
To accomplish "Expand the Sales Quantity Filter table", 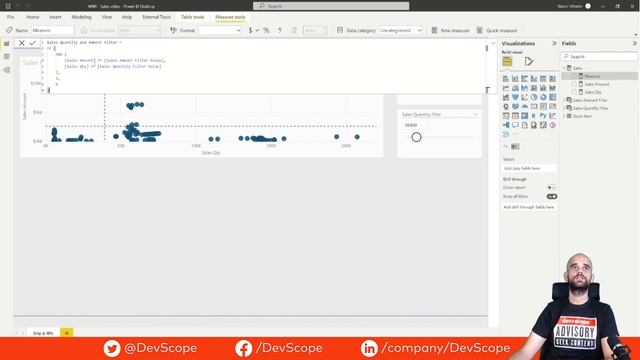I will tap(564, 108).
